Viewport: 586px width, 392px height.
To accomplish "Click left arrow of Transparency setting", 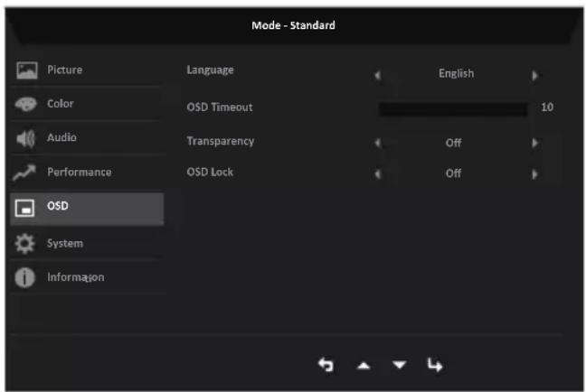I will 377,143.
